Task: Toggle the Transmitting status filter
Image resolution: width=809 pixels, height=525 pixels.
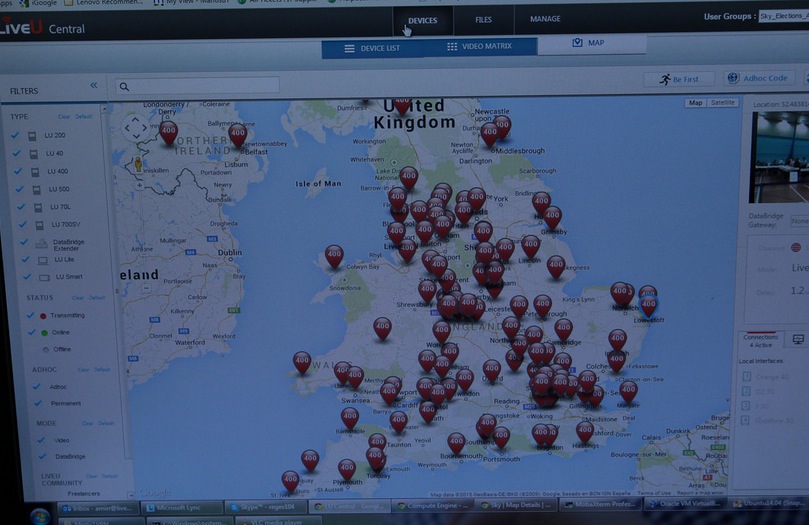Action: (30, 315)
